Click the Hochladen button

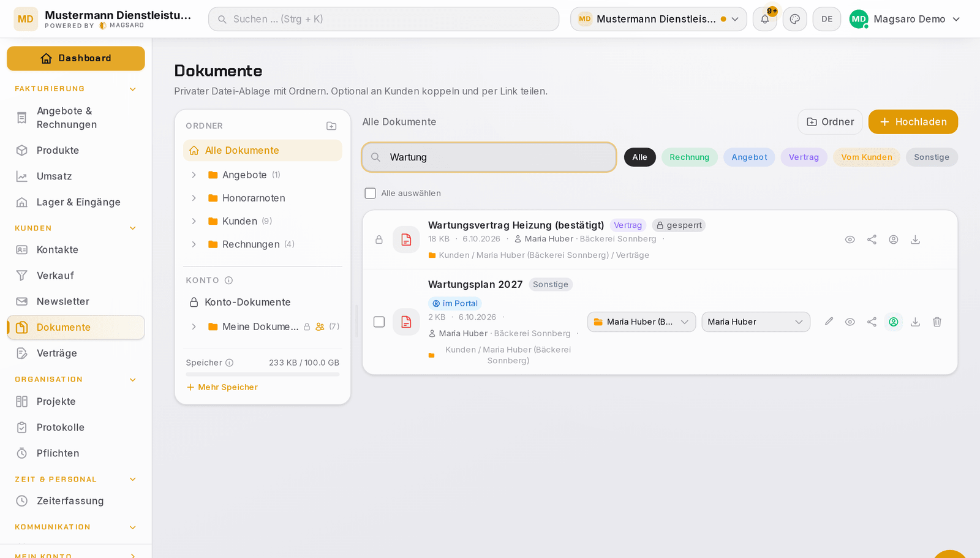[913, 122]
